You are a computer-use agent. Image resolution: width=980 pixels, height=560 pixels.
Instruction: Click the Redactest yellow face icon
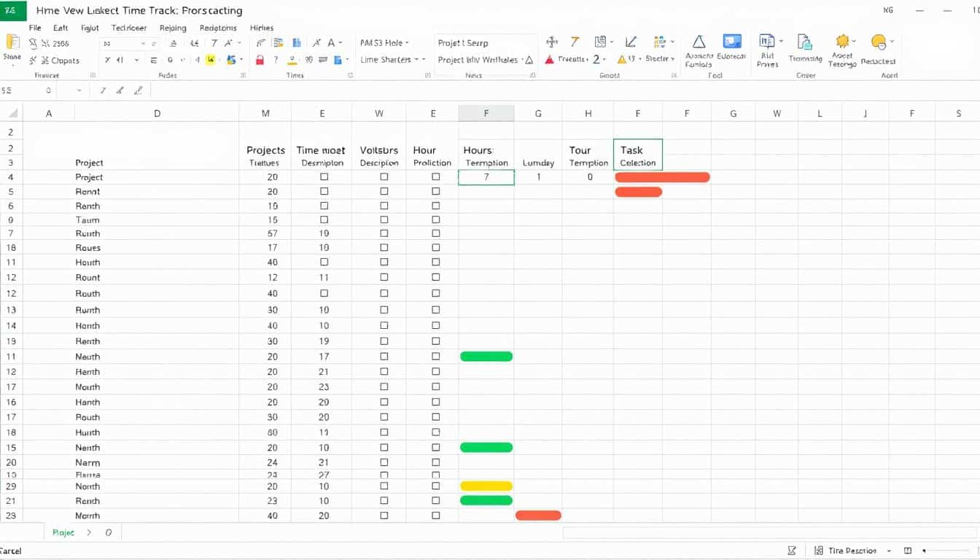tap(879, 42)
